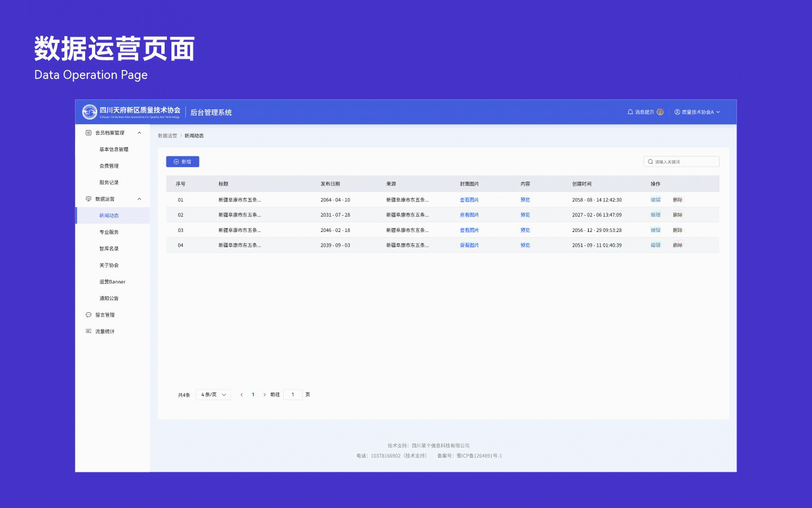Viewport: 812px width, 508px height.
Task: Click the 流量统计 sidebar icon
Action: point(89,331)
